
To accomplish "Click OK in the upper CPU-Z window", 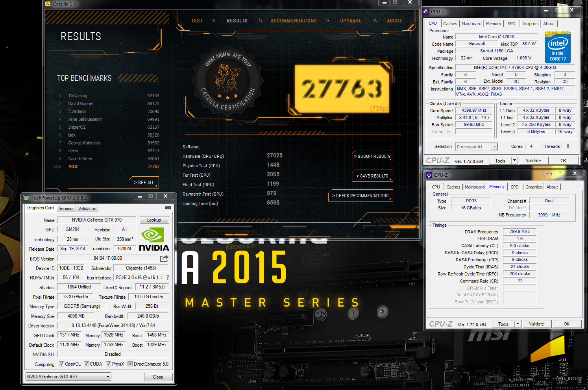I will tap(563, 161).
